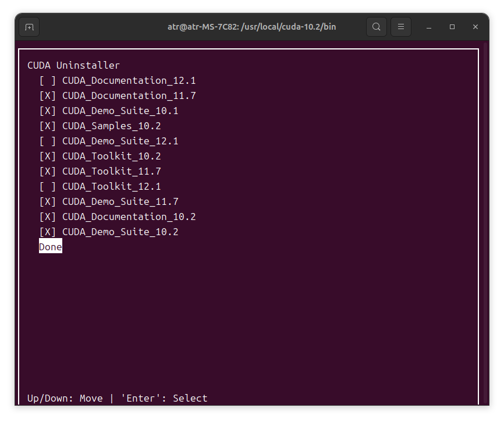
Task: Uncheck CUDA_Documentation_11.7 checkbox
Action: [x=48, y=96]
